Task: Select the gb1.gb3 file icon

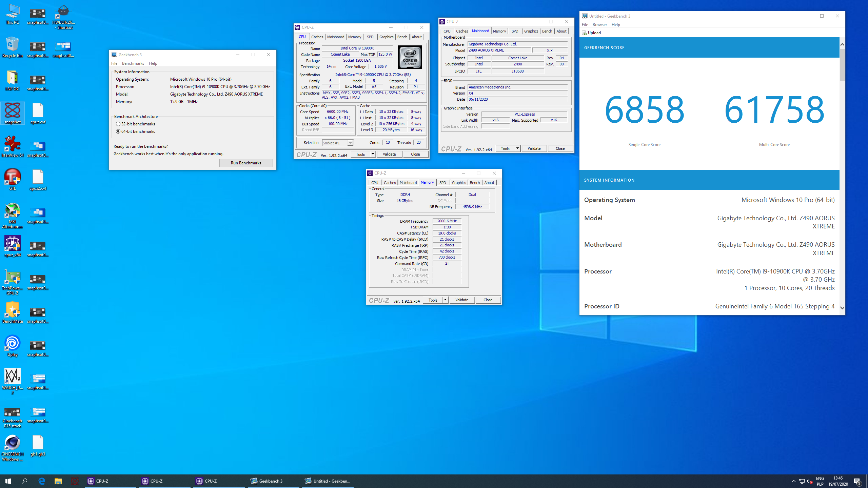Action: pyautogui.click(x=38, y=446)
